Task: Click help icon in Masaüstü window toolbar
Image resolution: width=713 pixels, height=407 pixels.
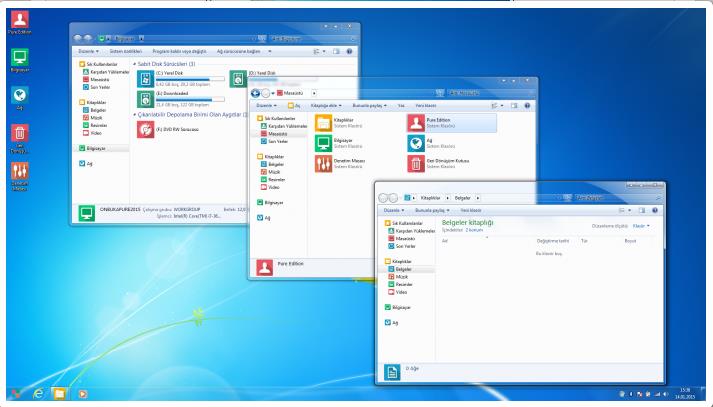Action: pos(527,106)
